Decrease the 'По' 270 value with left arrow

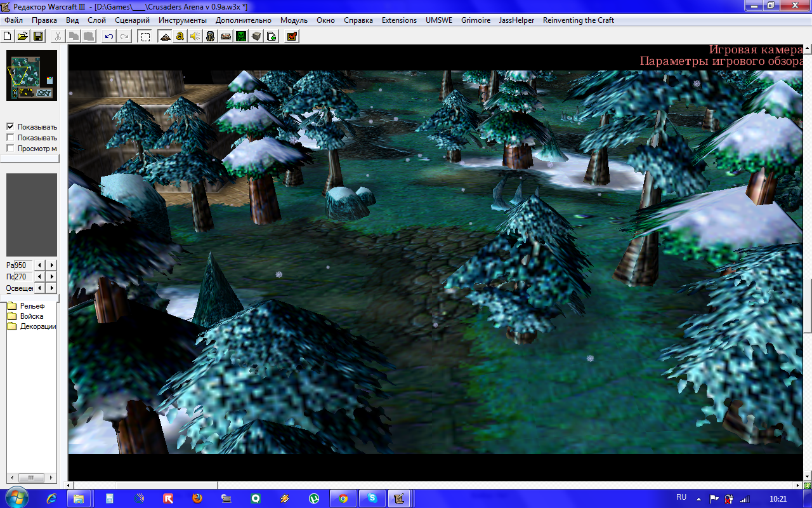[40, 276]
